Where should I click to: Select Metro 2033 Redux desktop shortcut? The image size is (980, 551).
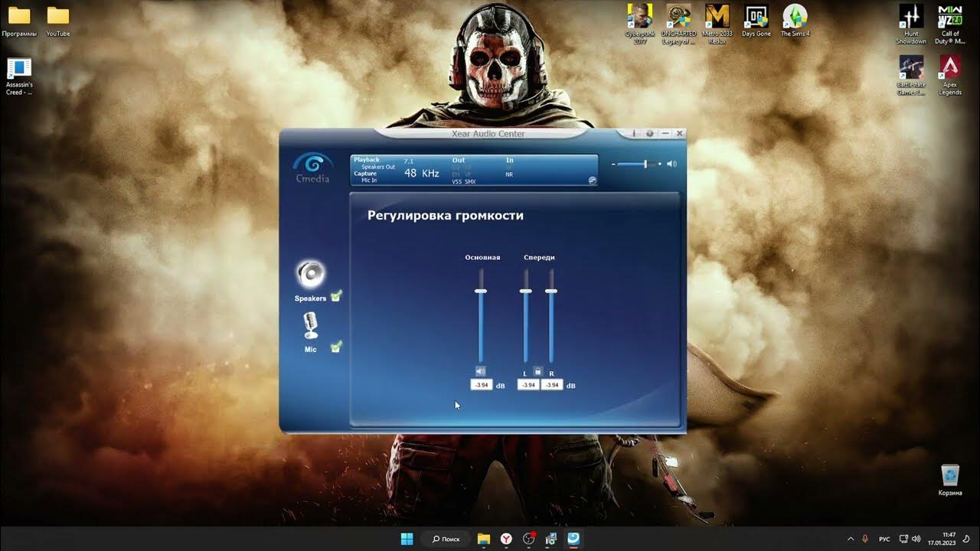tap(717, 24)
